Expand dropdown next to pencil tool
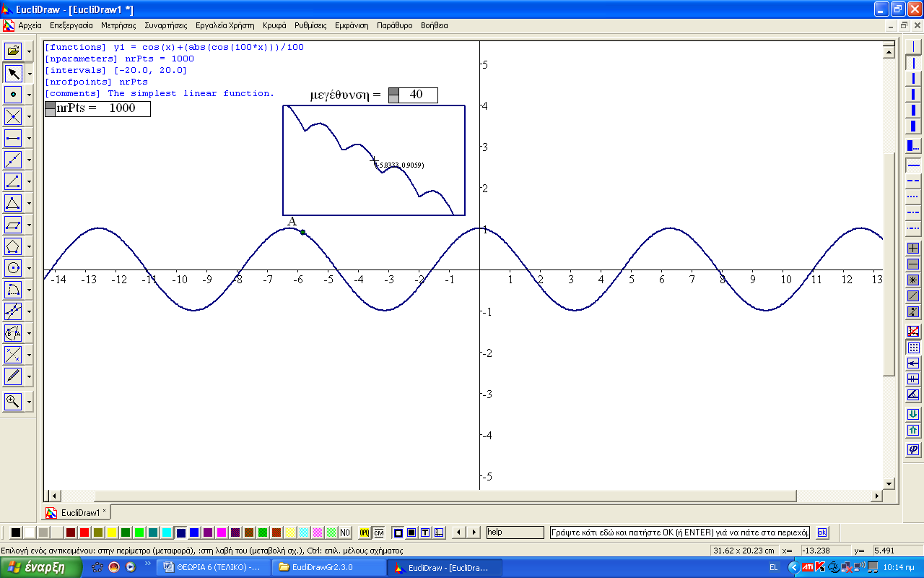924x578 pixels. tap(29, 377)
